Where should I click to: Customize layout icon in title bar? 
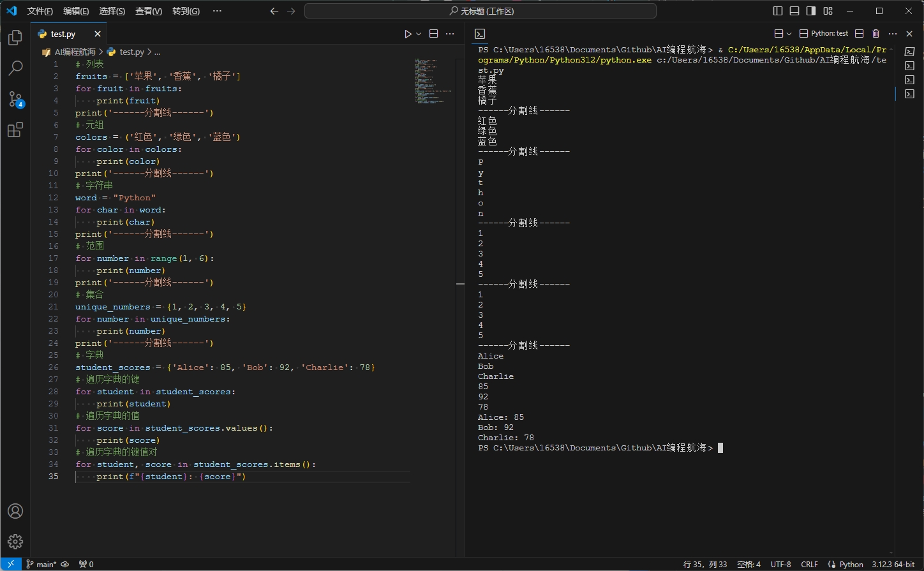click(828, 11)
